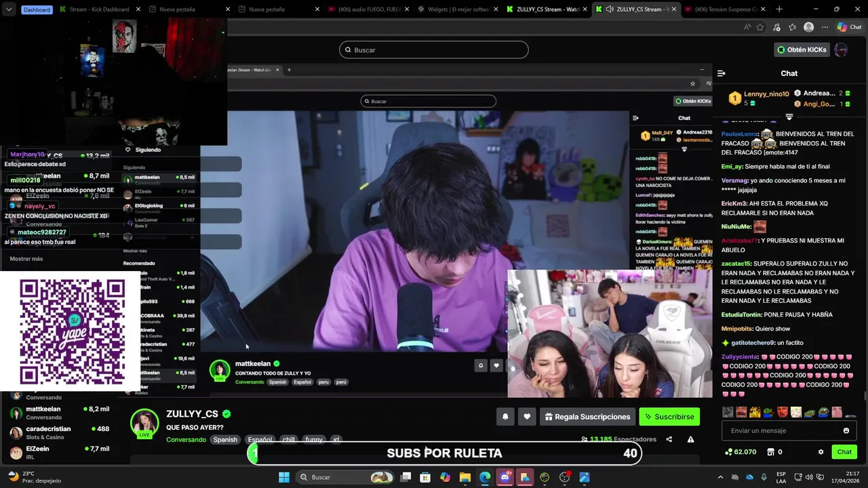
Task: Expand the chat leaderboard chevron
Action: click(x=789, y=117)
